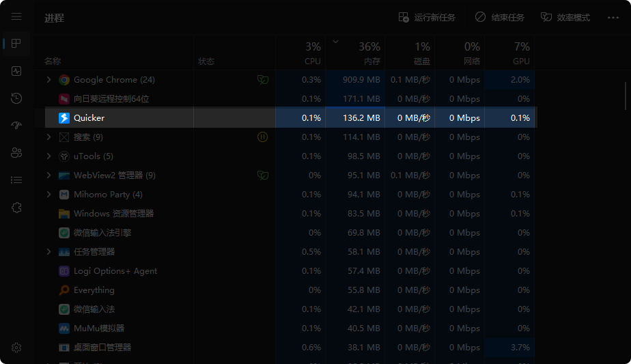Click the 微信输入法引擎 icon

coord(64,233)
